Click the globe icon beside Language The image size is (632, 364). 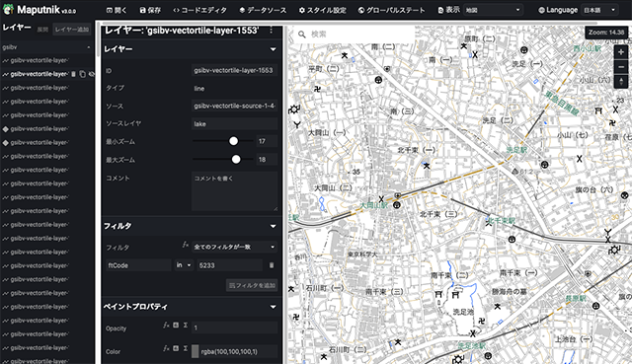click(x=541, y=10)
